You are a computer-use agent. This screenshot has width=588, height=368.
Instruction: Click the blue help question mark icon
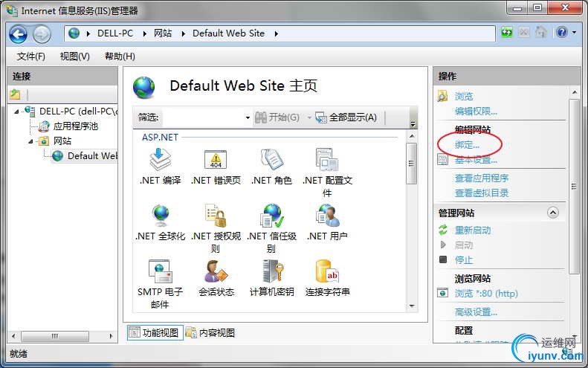point(562,33)
